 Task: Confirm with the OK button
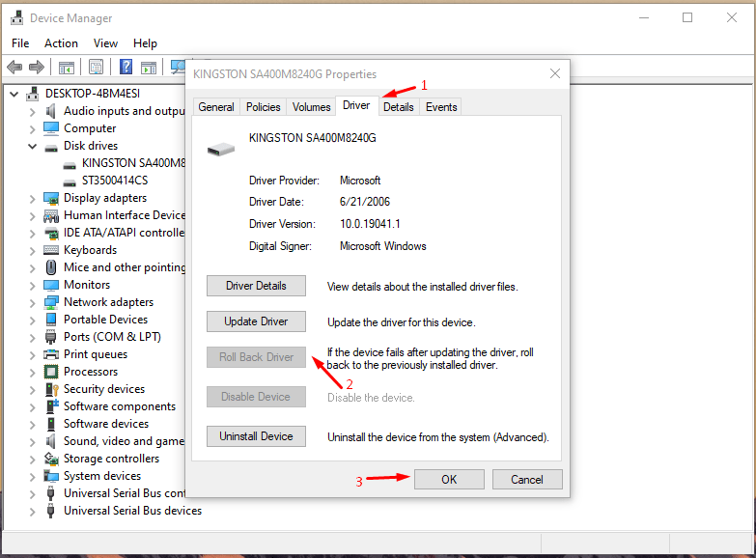[449, 480]
